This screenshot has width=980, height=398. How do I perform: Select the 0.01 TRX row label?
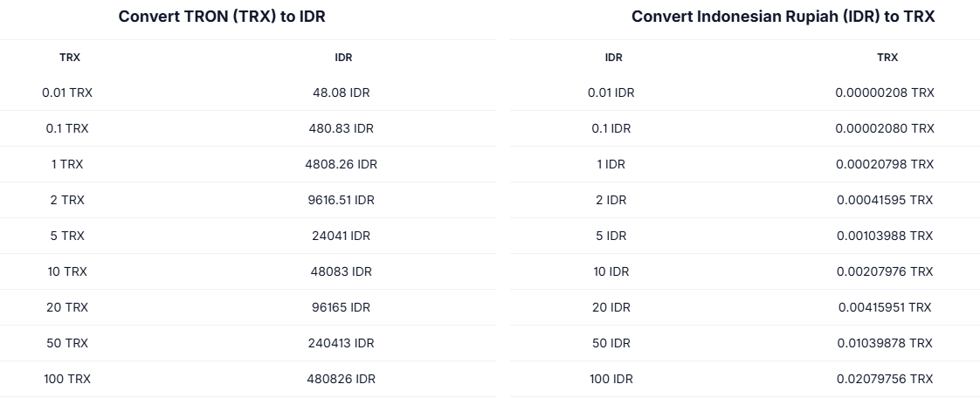(x=67, y=93)
